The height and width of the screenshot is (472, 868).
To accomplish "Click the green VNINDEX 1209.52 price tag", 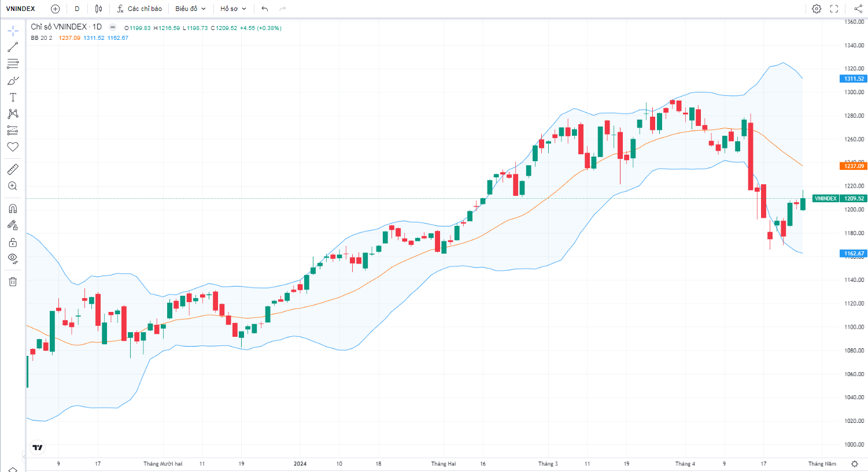I will point(839,198).
